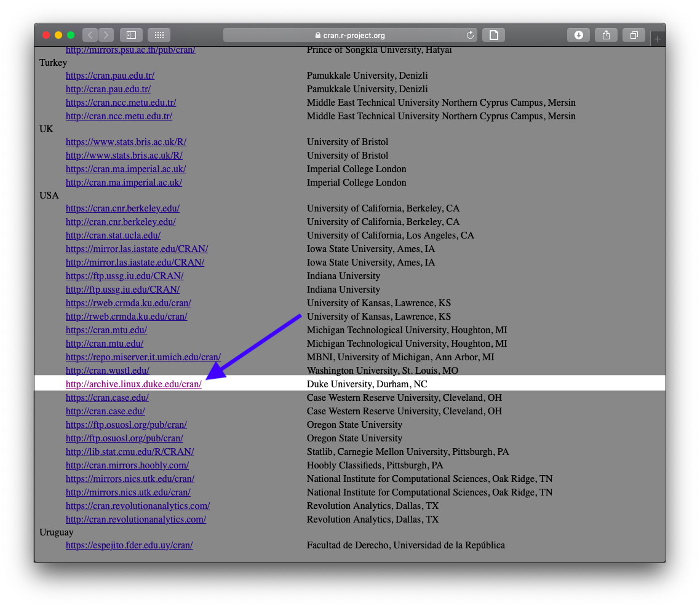Open http://cran.pau.edu.tr/ link

click(108, 89)
